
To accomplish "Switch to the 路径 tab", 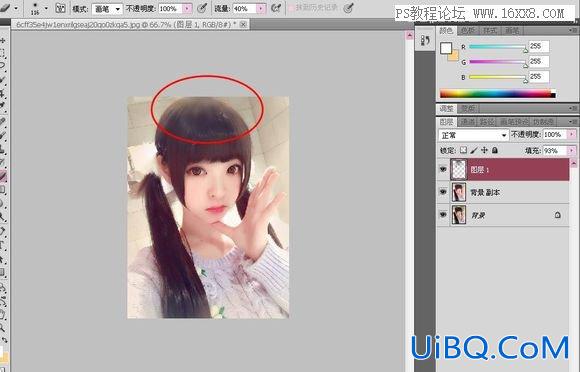I will point(487,122).
